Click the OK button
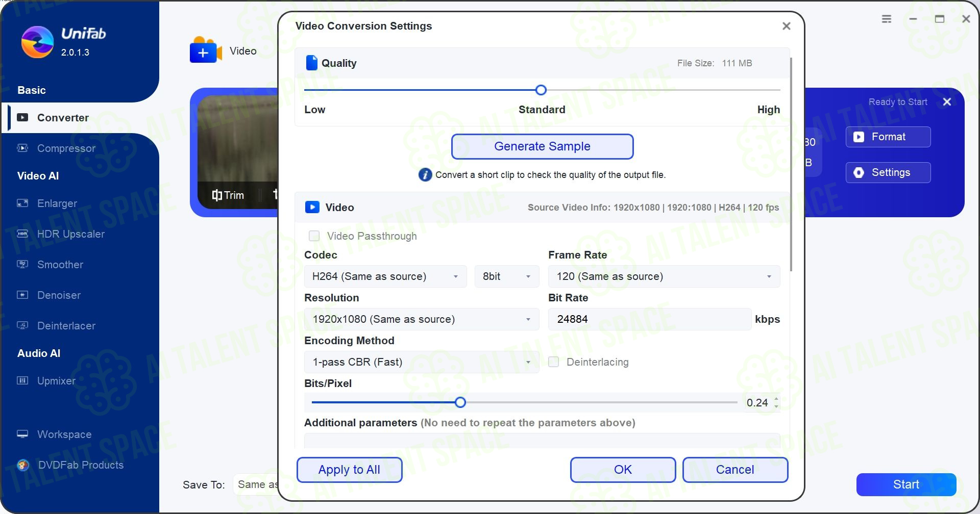This screenshot has height=514, width=980. point(623,470)
